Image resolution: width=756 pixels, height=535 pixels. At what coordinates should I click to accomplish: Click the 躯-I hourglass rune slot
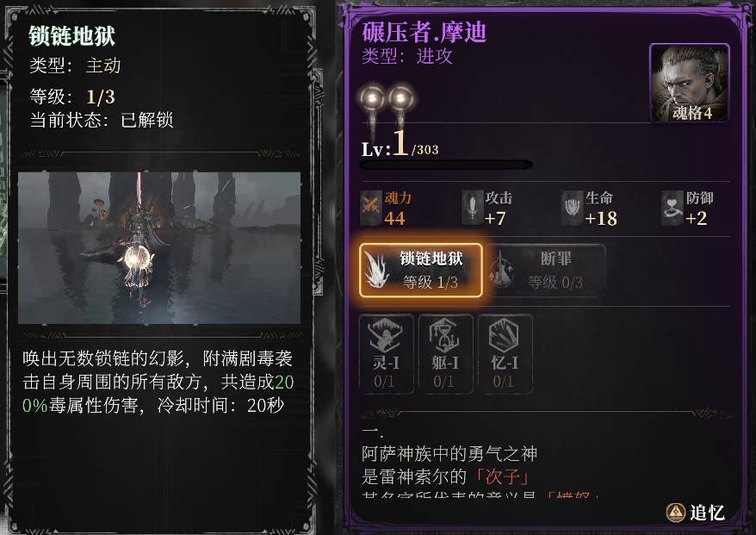tap(445, 353)
